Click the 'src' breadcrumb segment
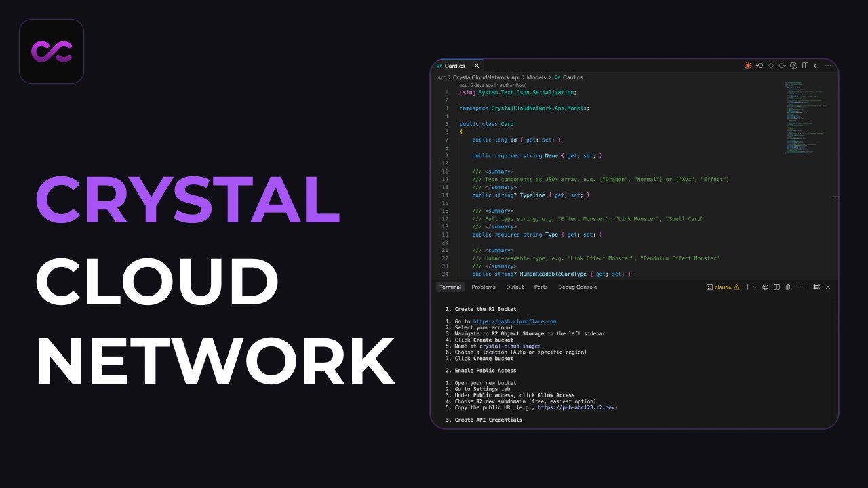Viewport: 868px width, 488px height. (442, 78)
